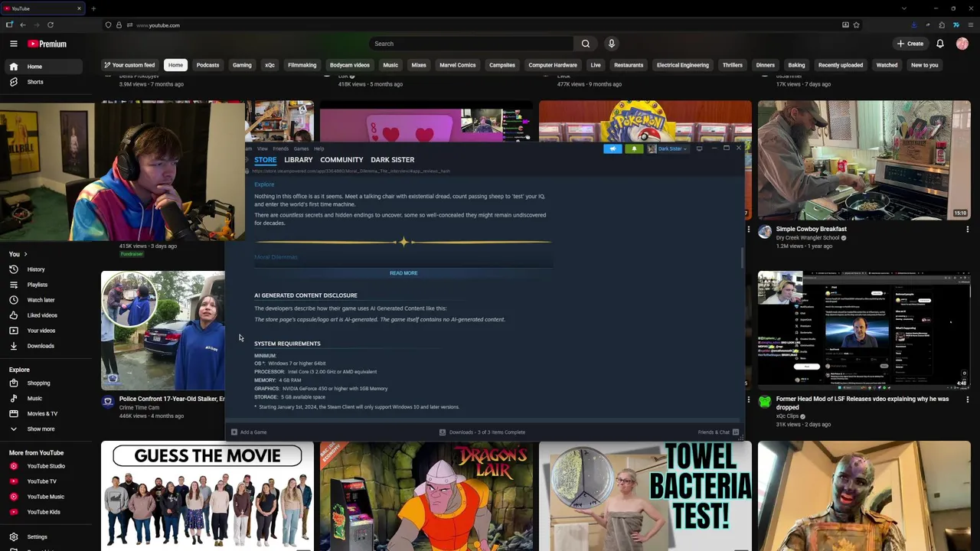Select the Your custom feed chip
Viewport: 980px width, 551px height.
pyautogui.click(x=129, y=65)
